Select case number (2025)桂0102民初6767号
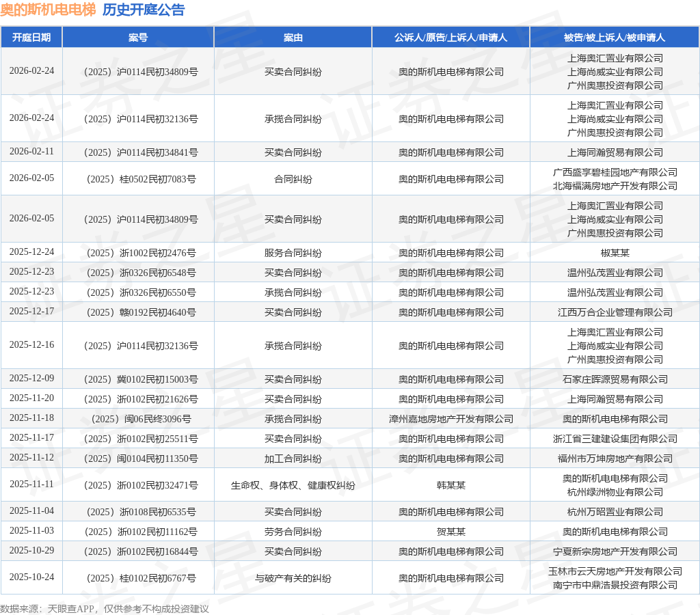This screenshot has width=700, height=615. pos(141,578)
